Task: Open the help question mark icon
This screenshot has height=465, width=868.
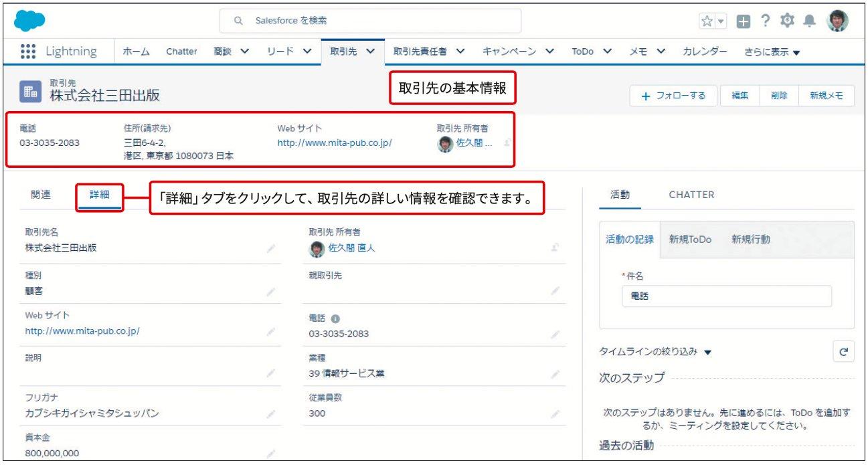Action: 766,21
